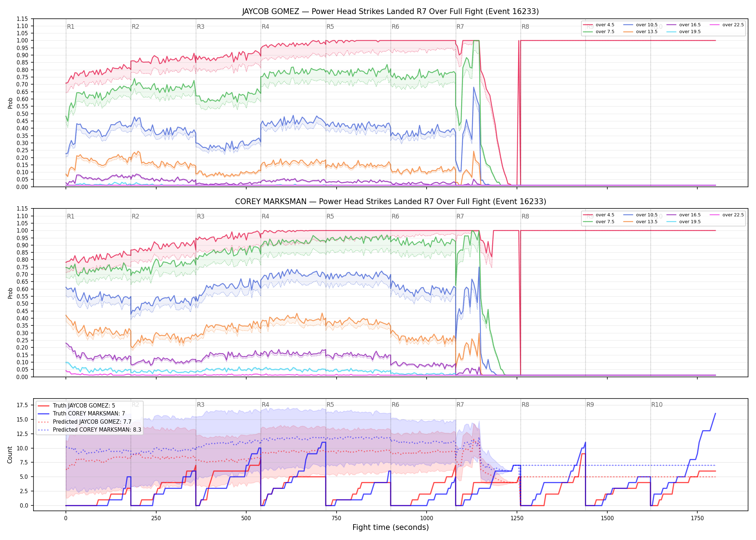Click the 'Fight time (seconds)' axis label
Viewport: 756px width, 540px height.
click(x=391, y=527)
